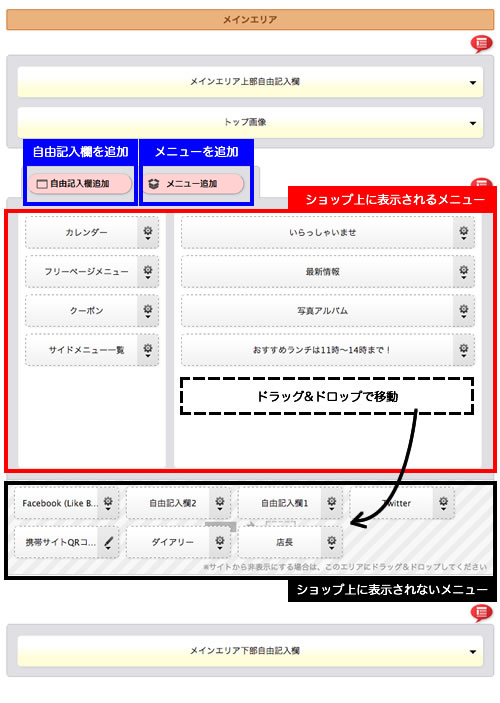Viewport: 500px width, 703px height.
Task: Click the red list icon above メインエリア下部自由記入欄
Action: click(x=482, y=612)
